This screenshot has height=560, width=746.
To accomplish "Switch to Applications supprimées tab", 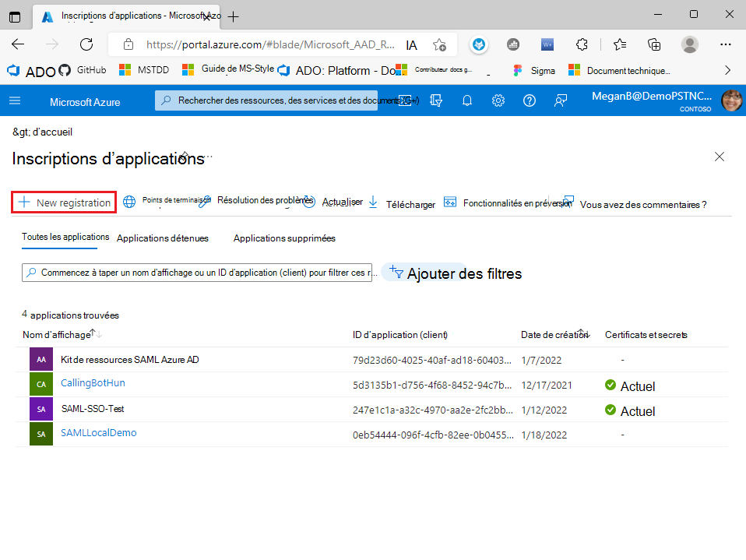I will [x=284, y=238].
